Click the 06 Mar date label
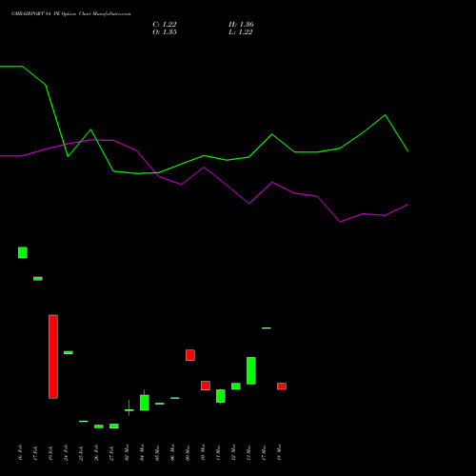 point(172,452)
